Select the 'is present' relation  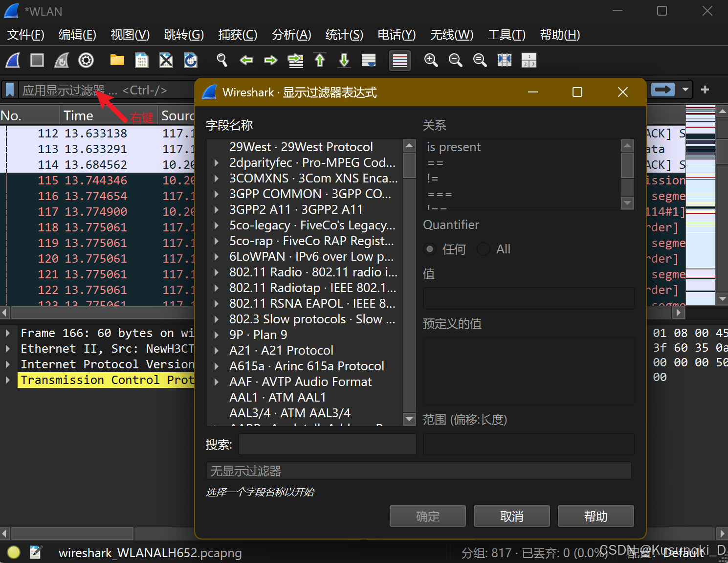click(522, 147)
